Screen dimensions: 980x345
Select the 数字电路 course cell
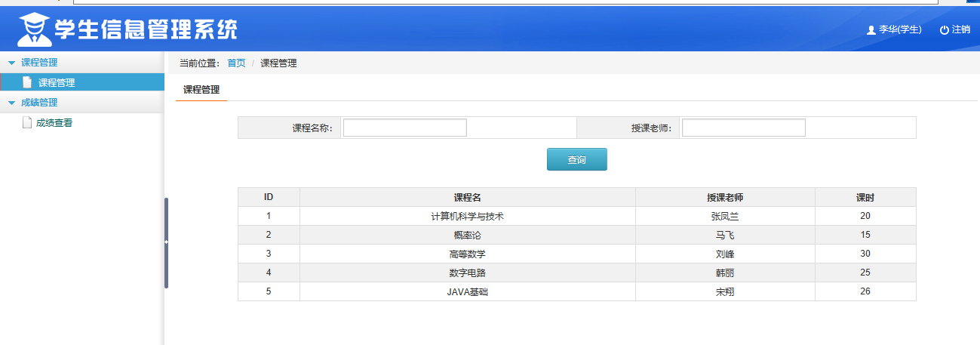(x=468, y=273)
